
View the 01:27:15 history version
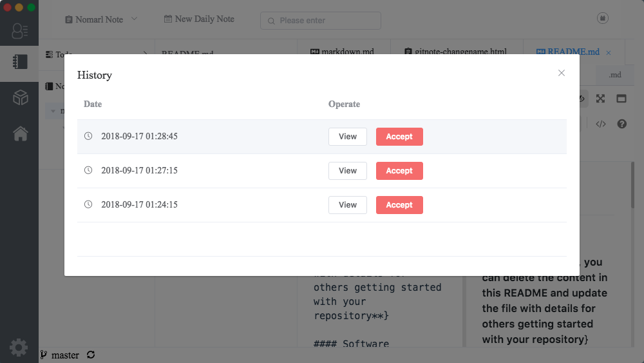tap(347, 171)
